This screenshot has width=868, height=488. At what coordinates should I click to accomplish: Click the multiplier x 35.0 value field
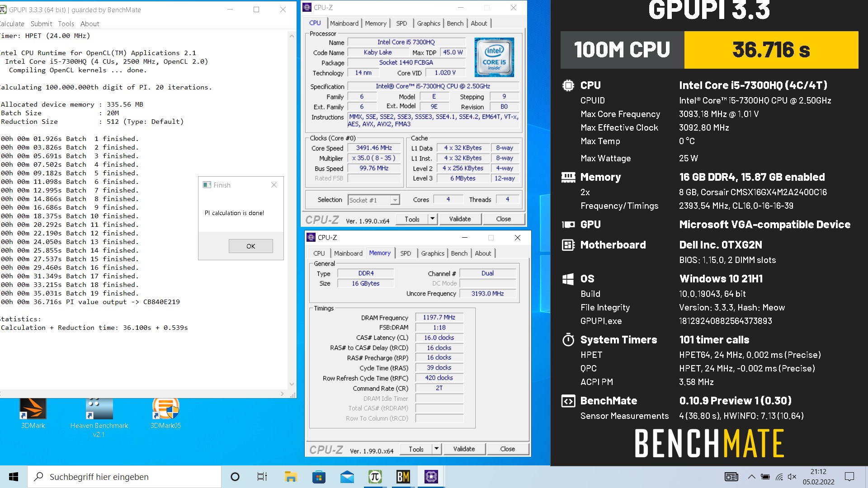coord(374,158)
